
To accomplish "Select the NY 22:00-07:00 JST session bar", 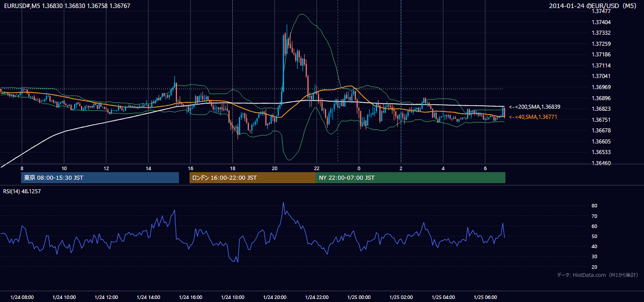I will click(411, 178).
